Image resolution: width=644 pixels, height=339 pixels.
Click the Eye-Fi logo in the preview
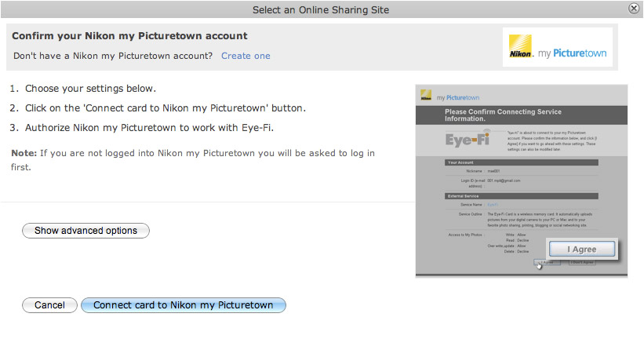[468, 138]
